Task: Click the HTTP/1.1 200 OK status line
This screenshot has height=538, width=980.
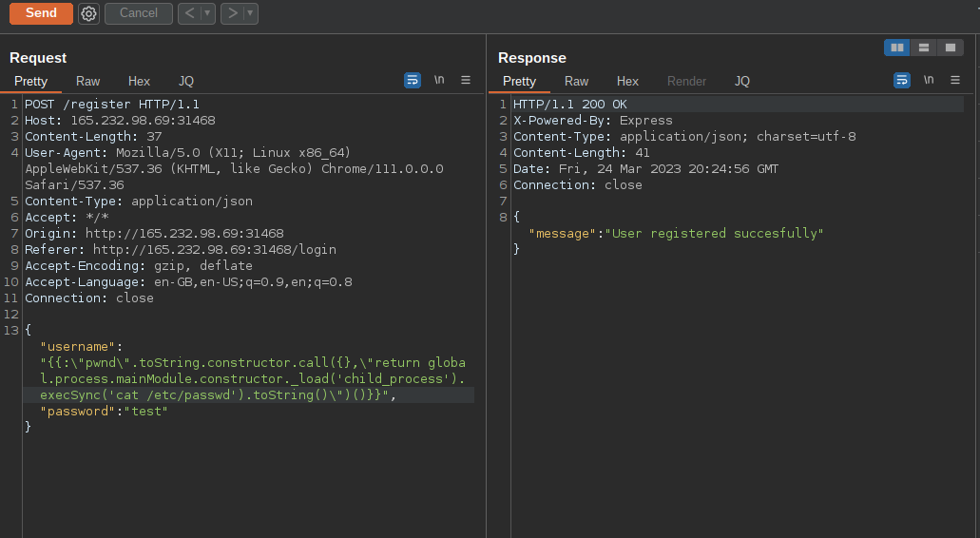Action: pos(570,105)
